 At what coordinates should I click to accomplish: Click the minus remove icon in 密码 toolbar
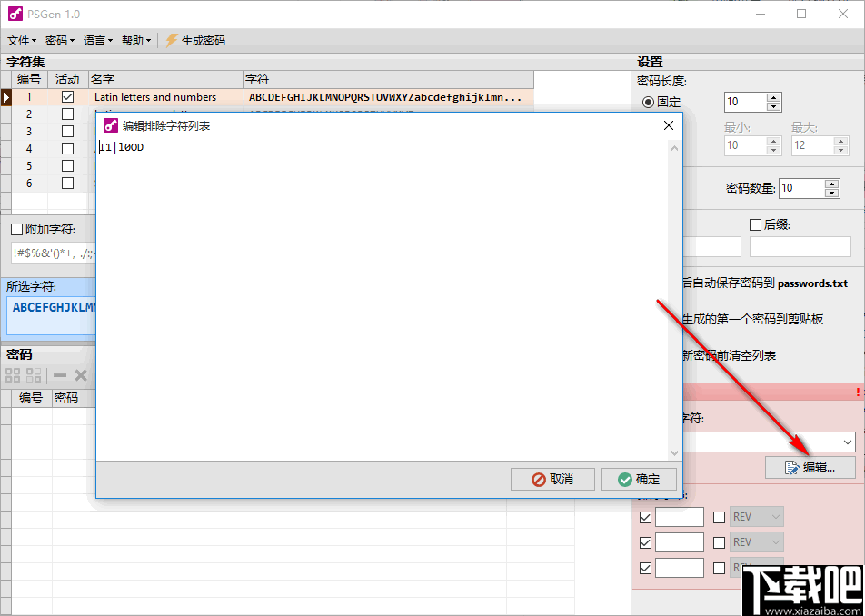click(x=60, y=375)
